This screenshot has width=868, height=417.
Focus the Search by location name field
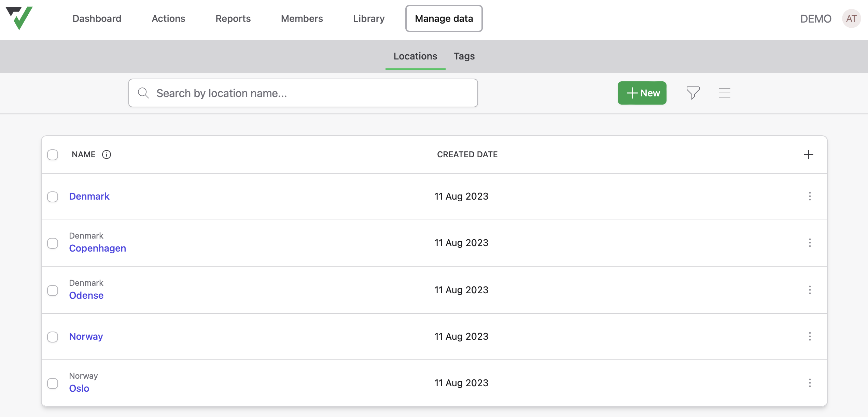(x=303, y=93)
